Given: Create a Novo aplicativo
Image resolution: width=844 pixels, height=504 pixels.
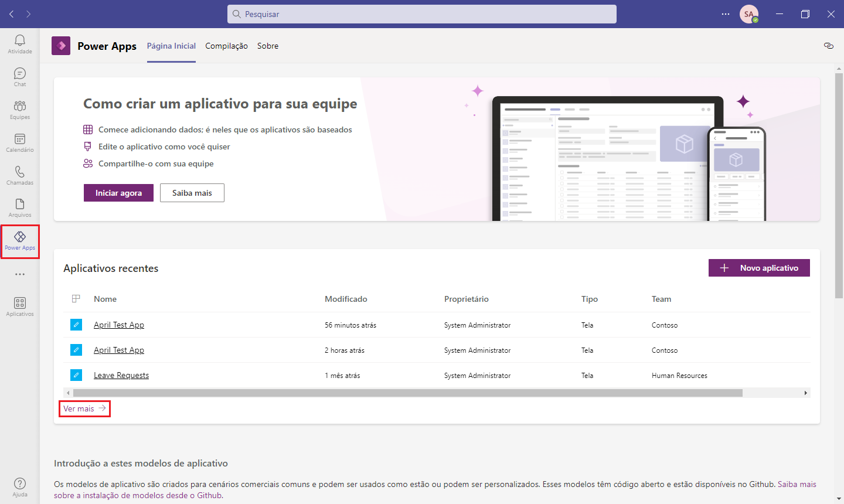Looking at the screenshot, I should click(759, 267).
